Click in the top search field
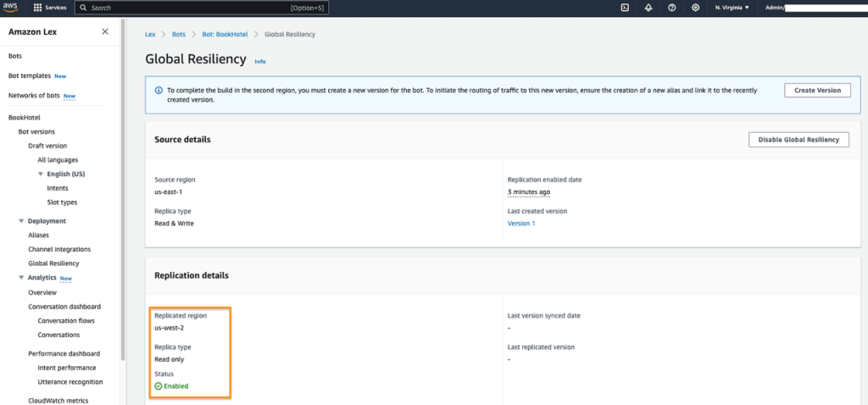This screenshot has width=868, height=405. pyautogui.click(x=202, y=8)
